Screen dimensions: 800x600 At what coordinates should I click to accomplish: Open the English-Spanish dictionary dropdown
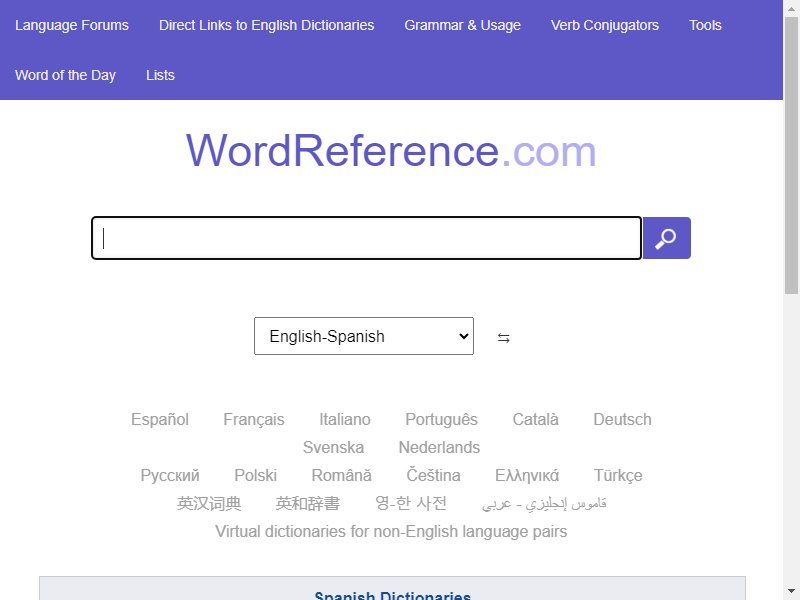pyautogui.click(x=364, y=336)
